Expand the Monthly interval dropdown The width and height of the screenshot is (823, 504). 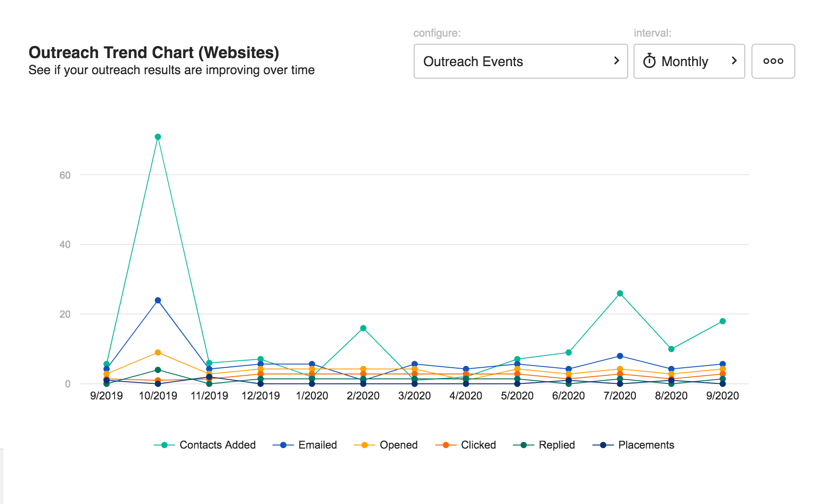[x=689, y=61]
